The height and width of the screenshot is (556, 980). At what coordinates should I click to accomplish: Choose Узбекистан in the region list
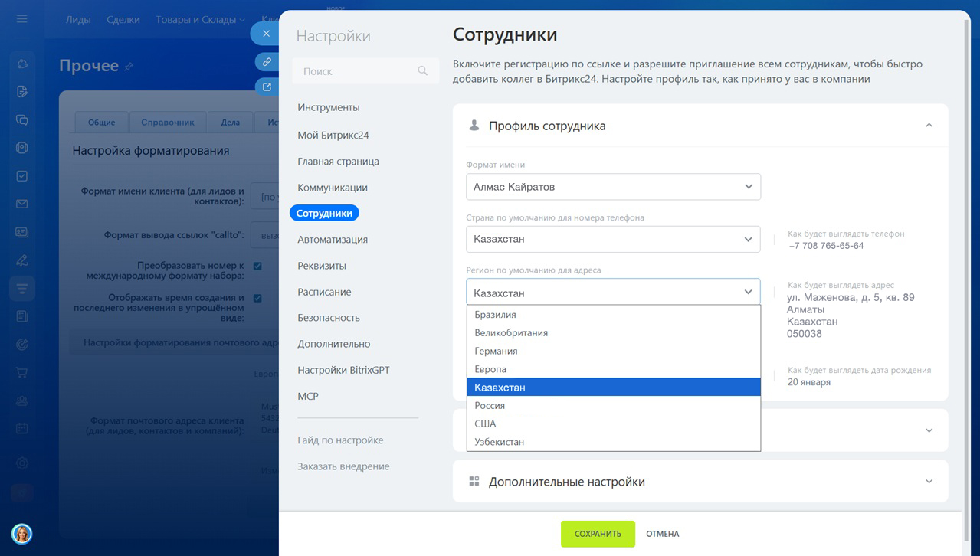[499, 442]
